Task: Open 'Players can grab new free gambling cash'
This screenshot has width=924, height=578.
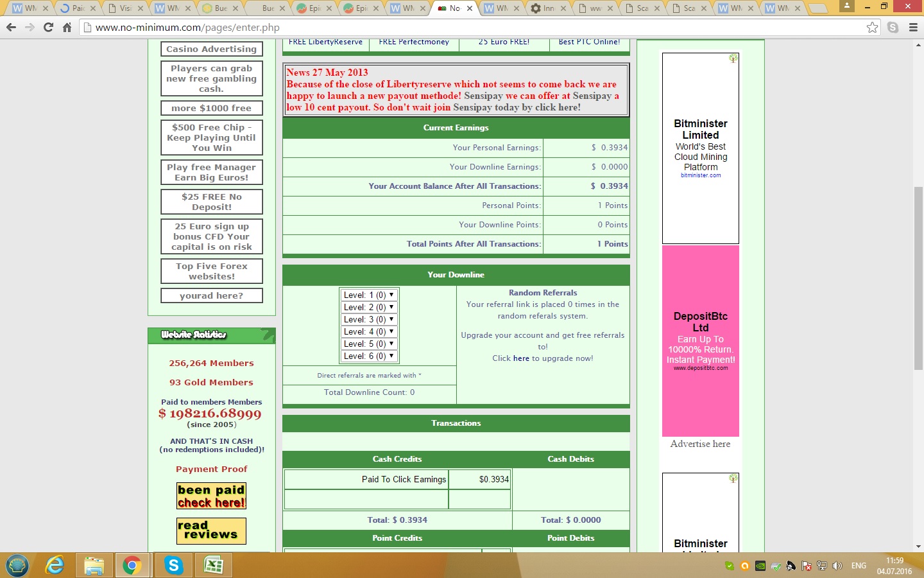Action: [212, 78]
